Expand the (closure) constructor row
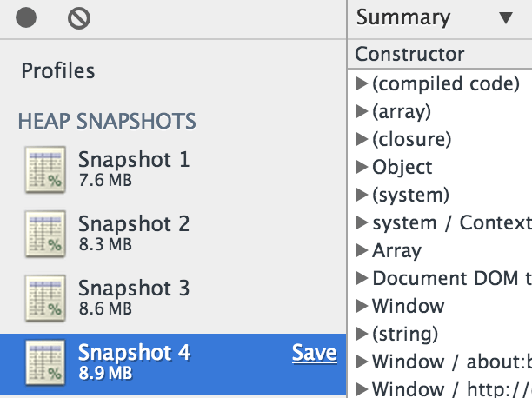Viewport: 532px width, 398px height. (362, 139)
